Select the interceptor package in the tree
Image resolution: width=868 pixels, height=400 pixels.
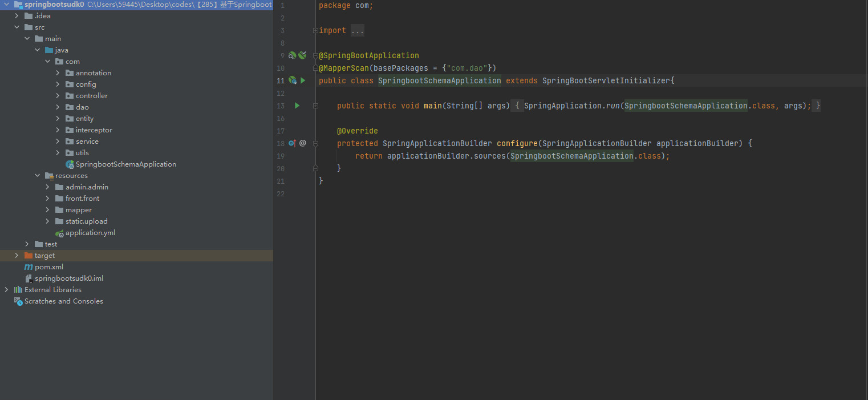coord(94,130)
